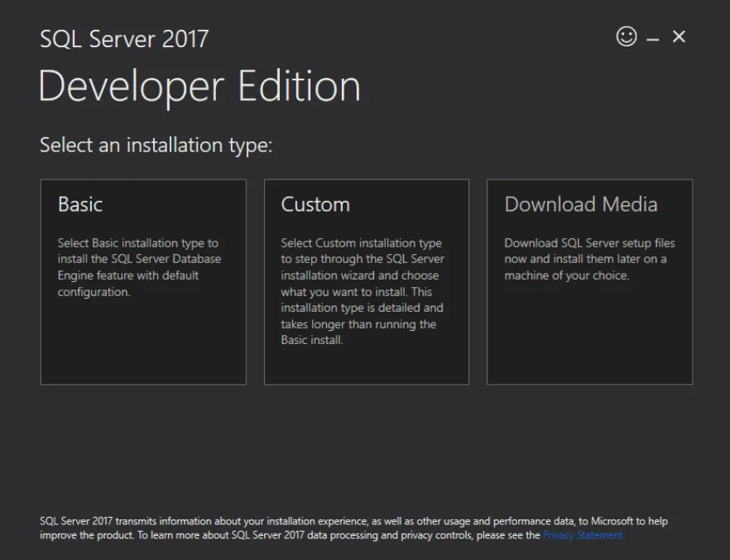This screenshot has width=730, height=560.
Task: Click the "Custom" tile heading
Action: tap(315, 204)
